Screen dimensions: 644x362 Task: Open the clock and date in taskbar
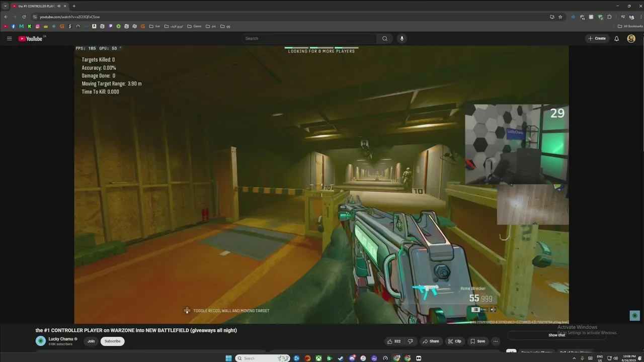(628, 358)
